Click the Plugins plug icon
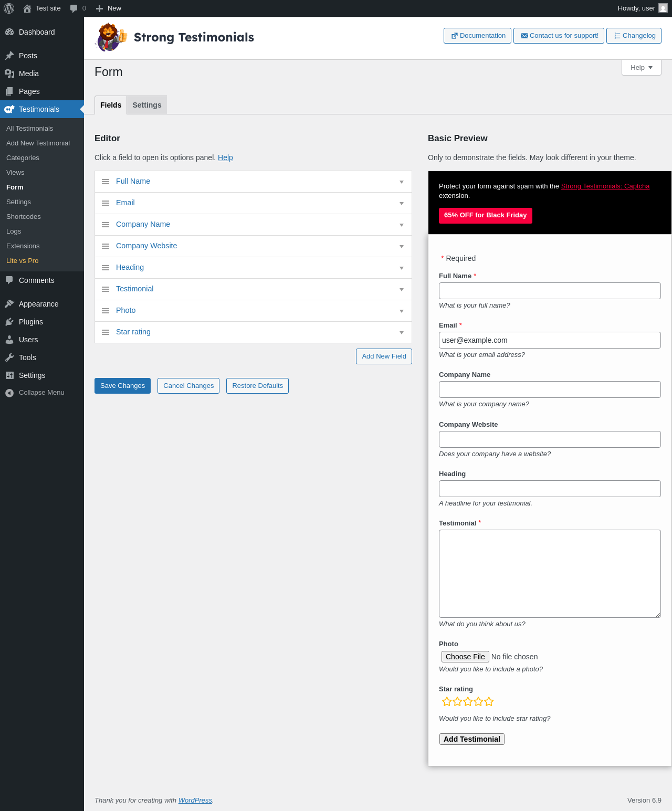The width and height of the screenshot is (672, 811). (x=9, y=322)
